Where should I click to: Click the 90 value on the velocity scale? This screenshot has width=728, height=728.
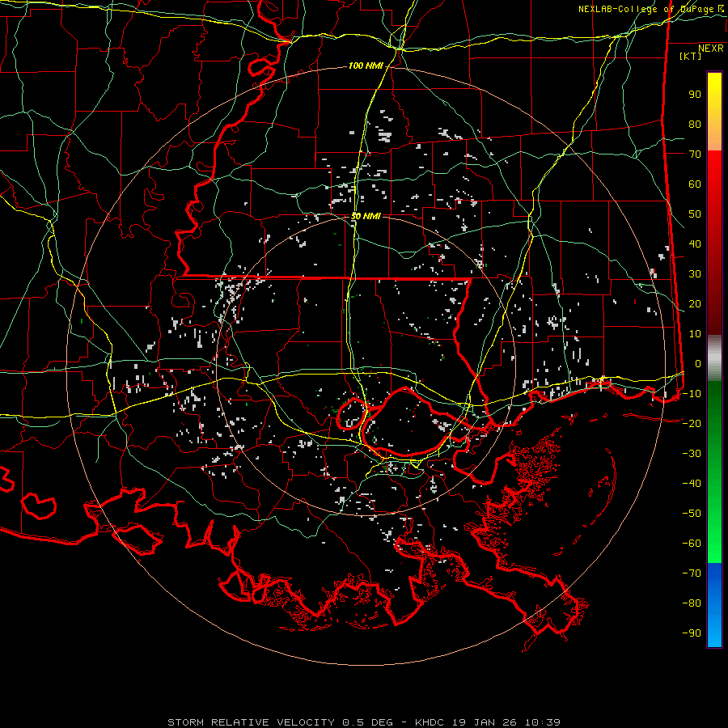695,95
